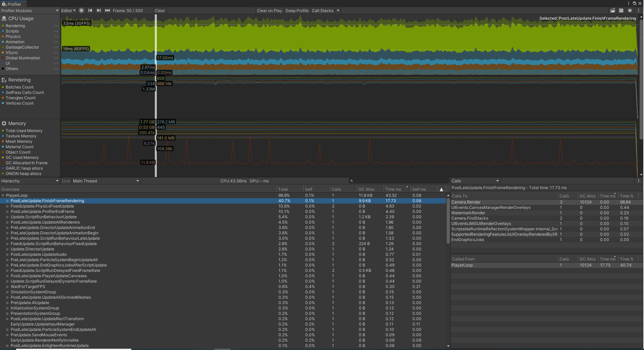The image size is (644, 350).
Task: Open the Profiler Modules dropdown
Action: 30,11
